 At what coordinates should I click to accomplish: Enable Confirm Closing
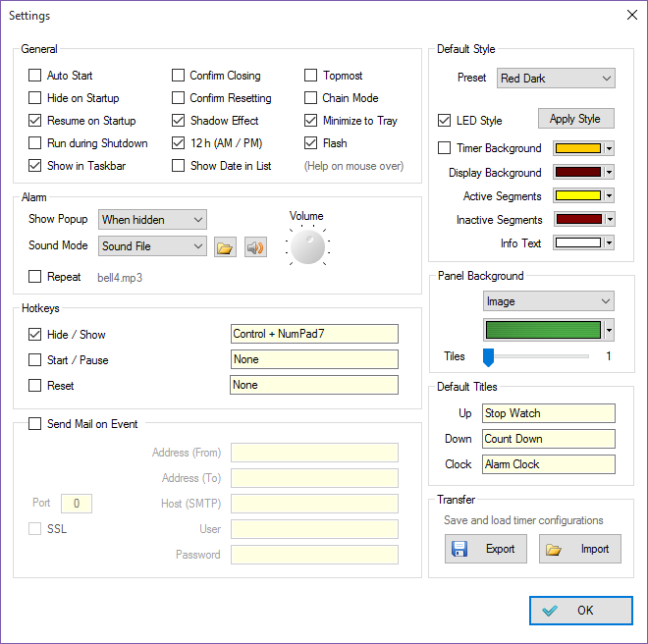pos(178,76)
